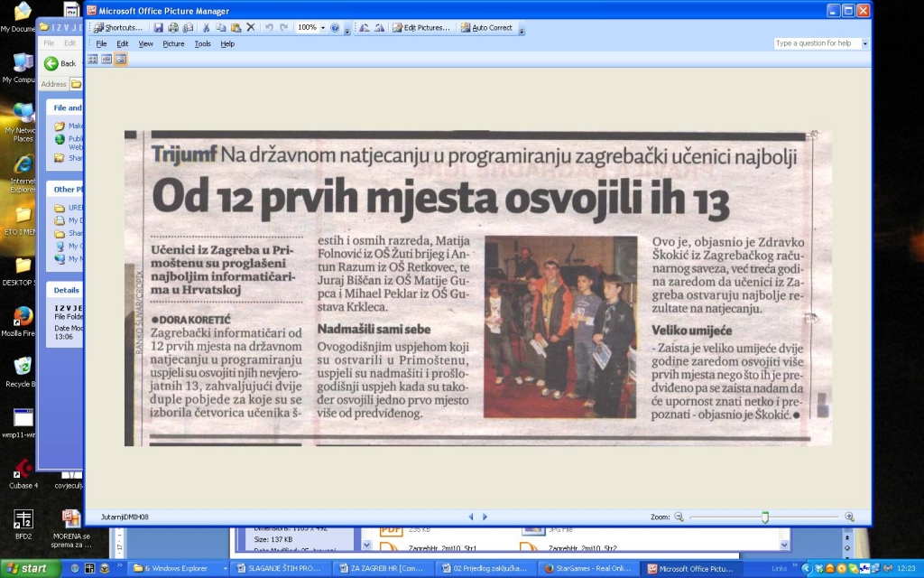This screenshot has width=924, height=578.
Task: Click the Windows Start button
Action: pyautogui.click(x=30, y=568)
